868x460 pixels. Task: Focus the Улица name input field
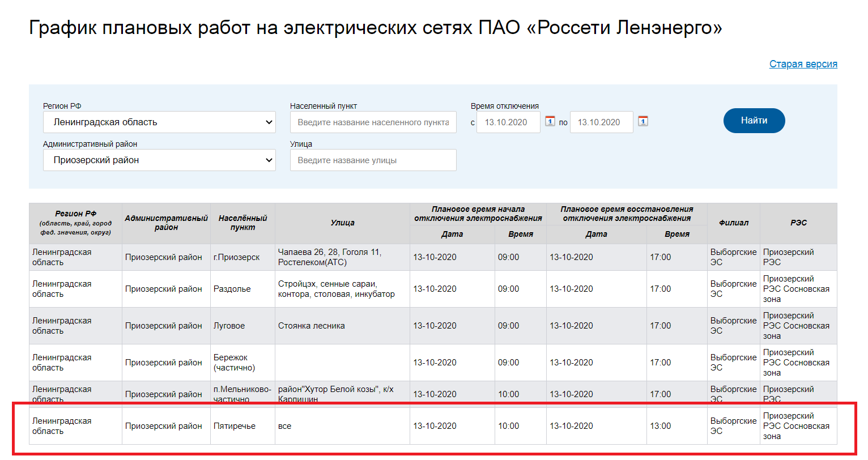[373, 160]
